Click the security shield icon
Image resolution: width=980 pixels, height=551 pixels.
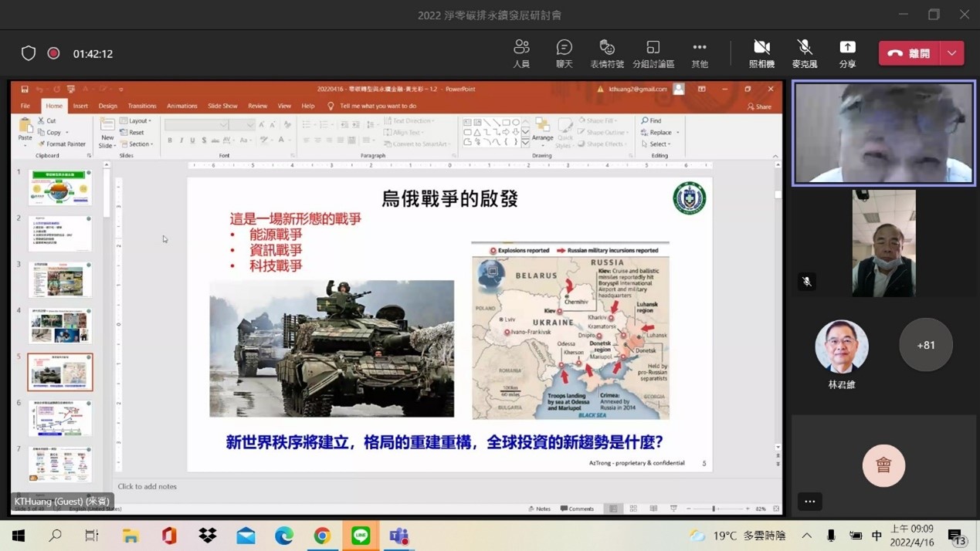coord(29,53)
